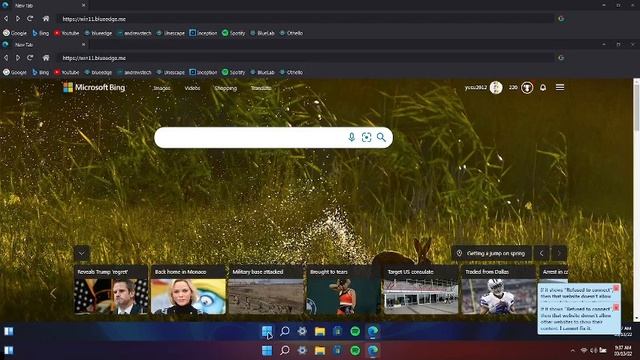The height and width of the screenshot is (360, 640).
Task: Open Edge on the bottom taskbar
Action: [x=373, y=350]
